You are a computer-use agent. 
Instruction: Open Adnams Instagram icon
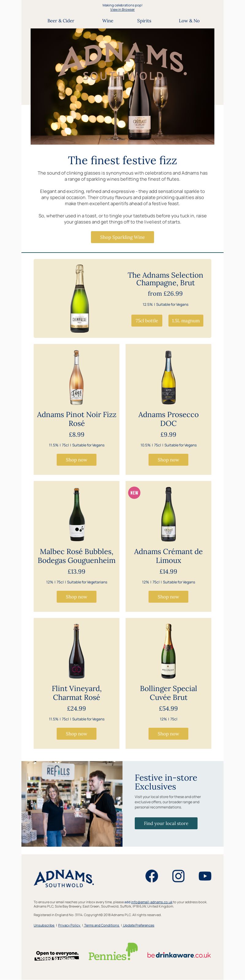(178, 876)
